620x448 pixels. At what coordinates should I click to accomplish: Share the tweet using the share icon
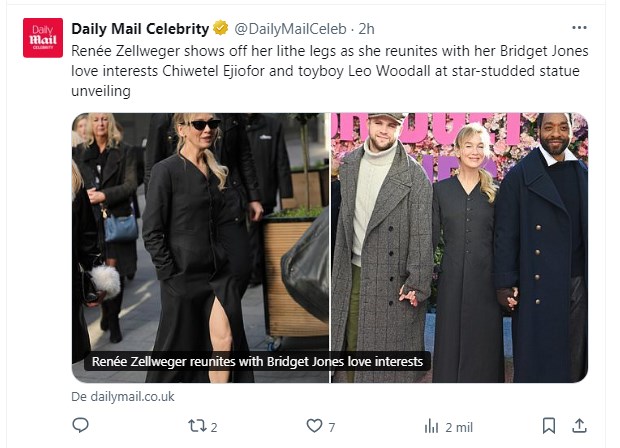[x=579, y=426]
